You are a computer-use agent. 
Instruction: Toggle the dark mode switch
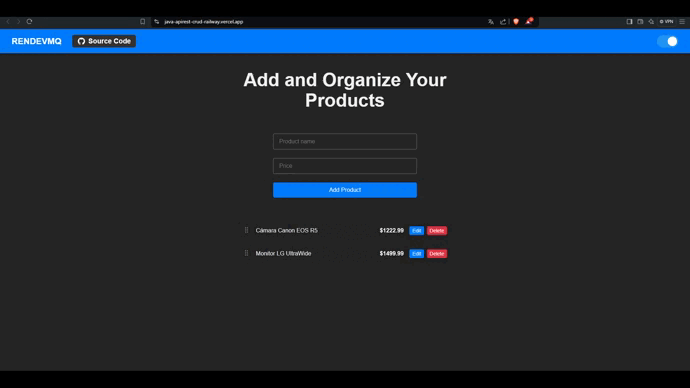click(668, 41)
